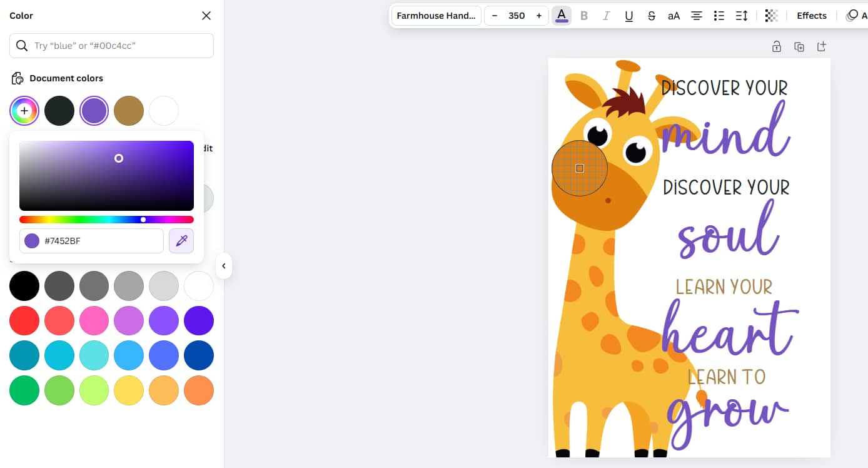Choose the light green default color
This screenshot has height=468, width=868.
point(59,391)
